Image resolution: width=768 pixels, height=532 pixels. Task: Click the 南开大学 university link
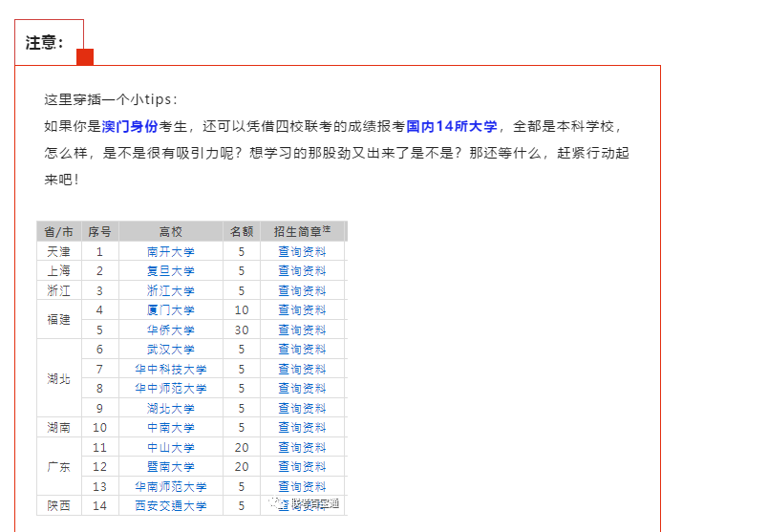click(x=171, y=252)
